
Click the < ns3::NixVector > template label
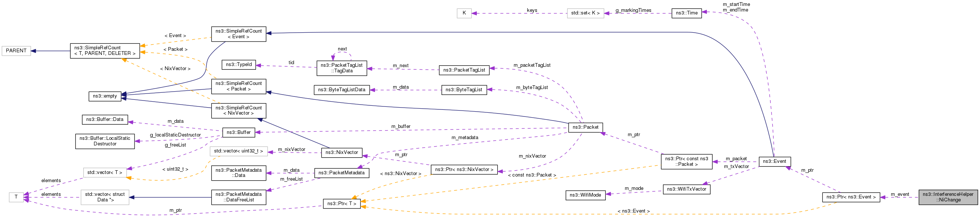tap(401, 174)
